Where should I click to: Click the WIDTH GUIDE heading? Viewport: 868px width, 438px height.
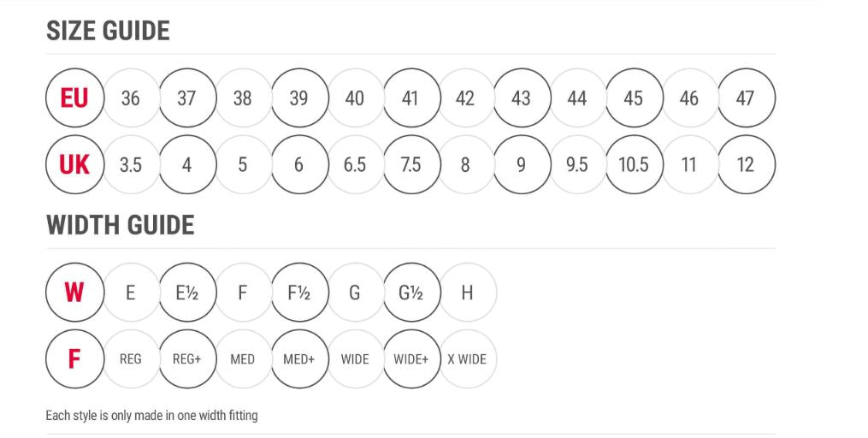coord(120,225)
